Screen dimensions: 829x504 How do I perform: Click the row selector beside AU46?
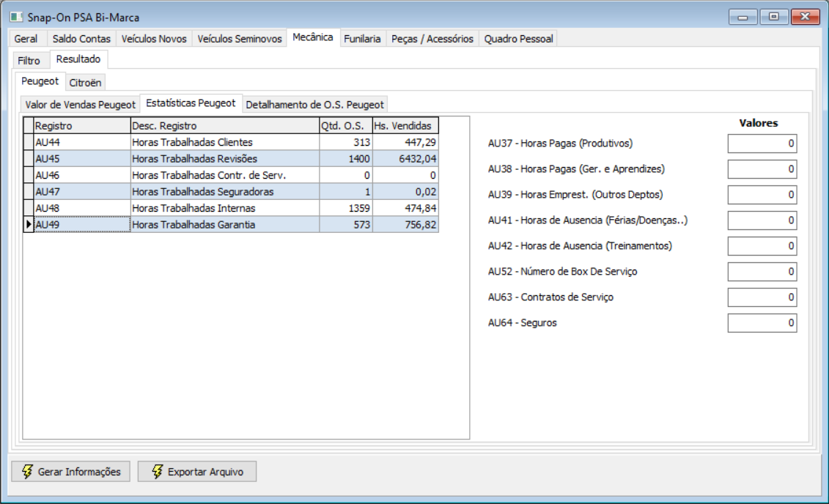[x=29, y=175]
